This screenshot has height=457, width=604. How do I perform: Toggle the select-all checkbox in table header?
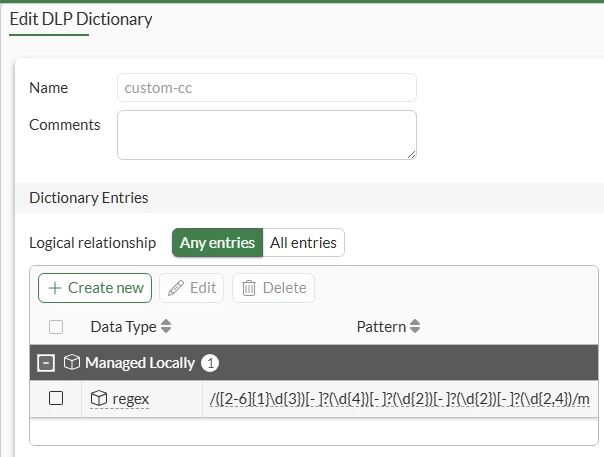coord(56,327)
